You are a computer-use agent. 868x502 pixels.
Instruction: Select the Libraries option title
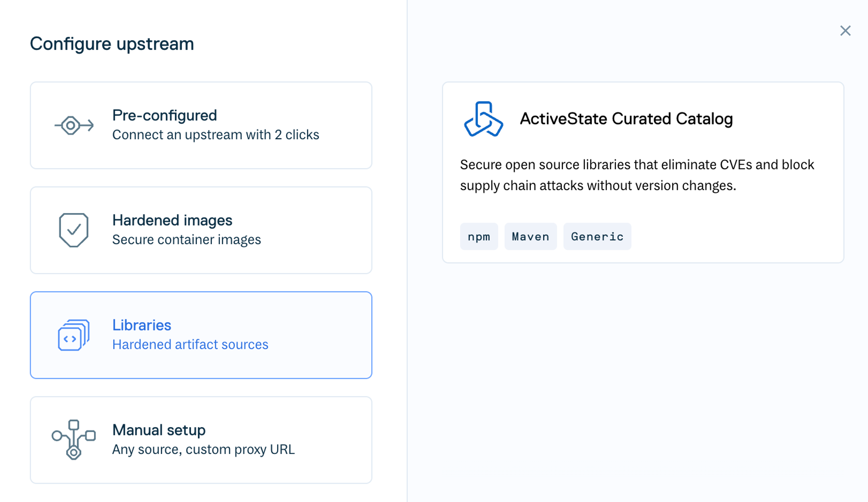click(x=142, y=325)
